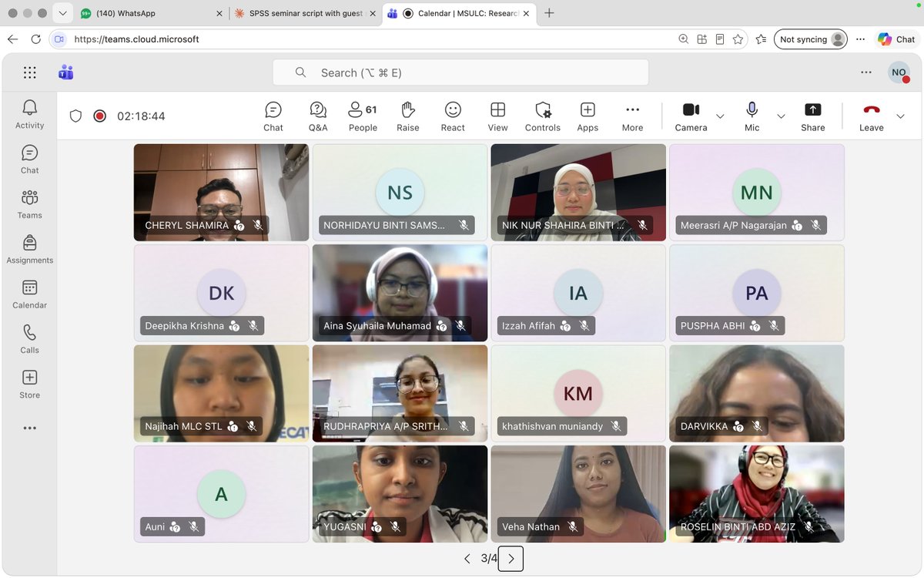Image resolution: width=924 pixels, height=578 pixels.
Task: Select Aina Syuhaila Muhamad video tile
Action: pos(400,293)
